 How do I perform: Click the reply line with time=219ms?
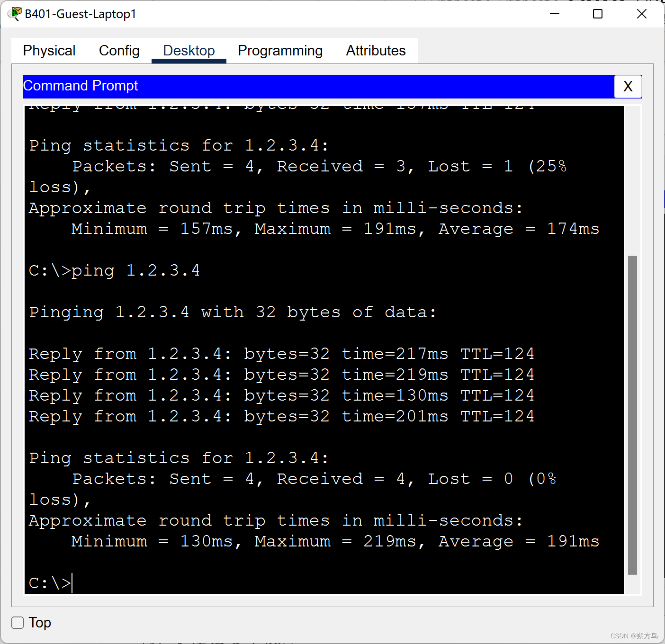tap(282, 375)
